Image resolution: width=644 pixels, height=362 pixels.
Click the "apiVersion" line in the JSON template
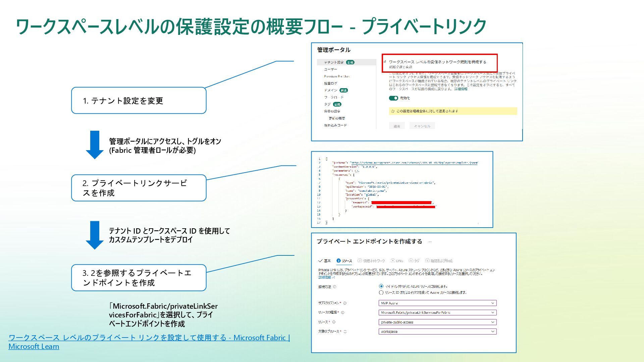point(367,187)
